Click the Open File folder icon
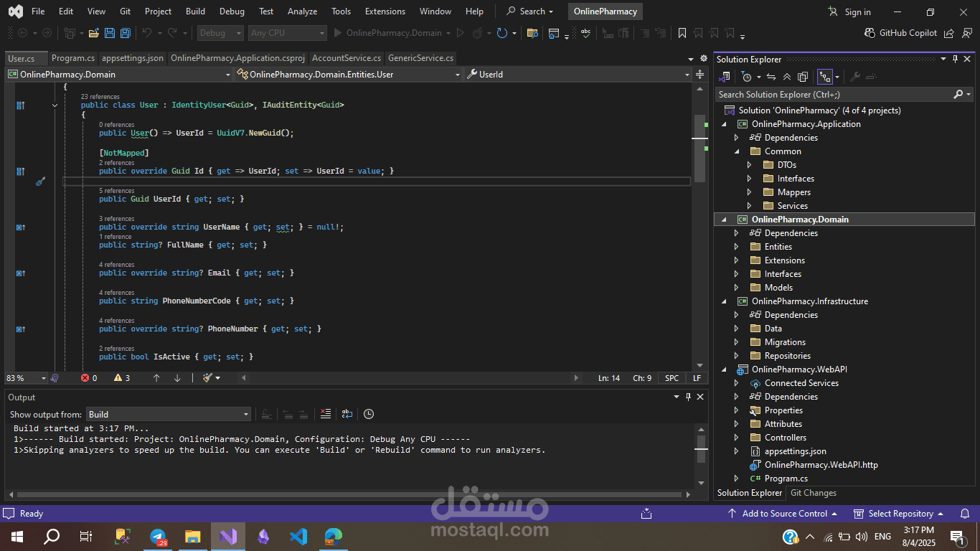Image resolution: width=980 pixels, height=551 pixels. coord(93,33)
